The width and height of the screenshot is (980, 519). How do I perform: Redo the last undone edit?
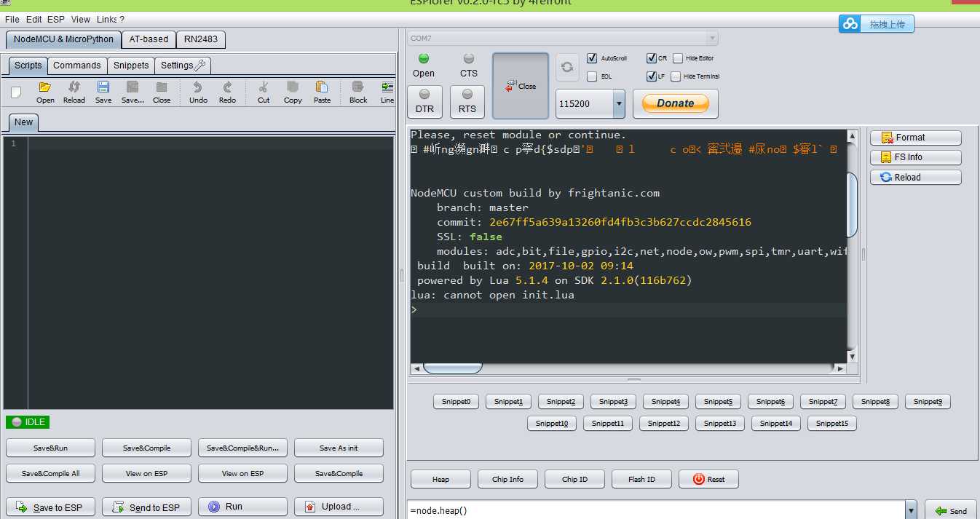[x=227, y=92]
